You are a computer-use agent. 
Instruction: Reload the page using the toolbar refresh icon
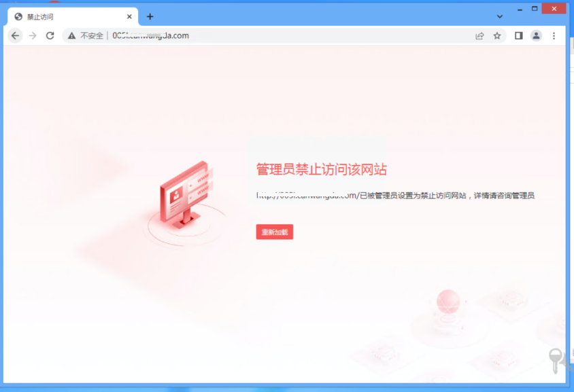(x=50, y=35)
